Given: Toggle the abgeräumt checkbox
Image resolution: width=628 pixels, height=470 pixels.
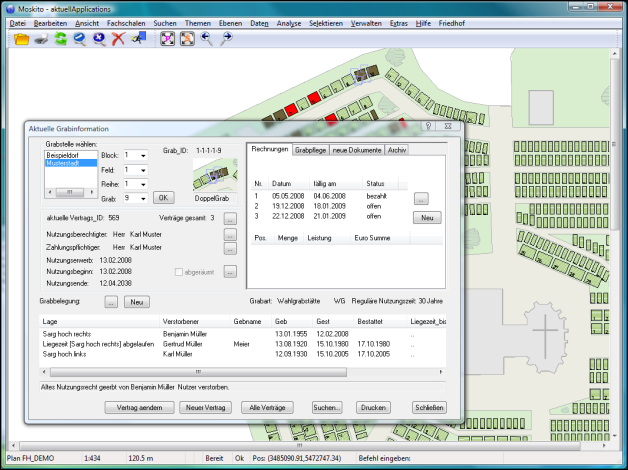Looking at the screenshot, I should [x=179, y=272].
